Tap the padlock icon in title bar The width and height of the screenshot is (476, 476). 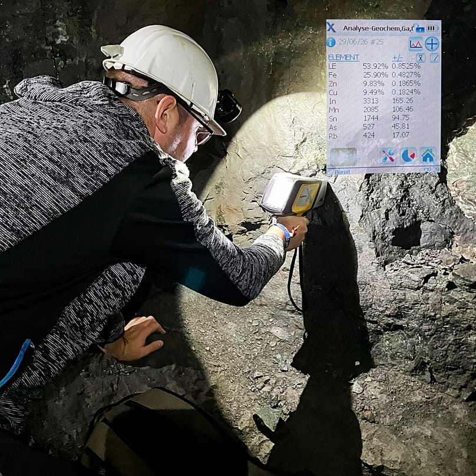pos(420,28)
